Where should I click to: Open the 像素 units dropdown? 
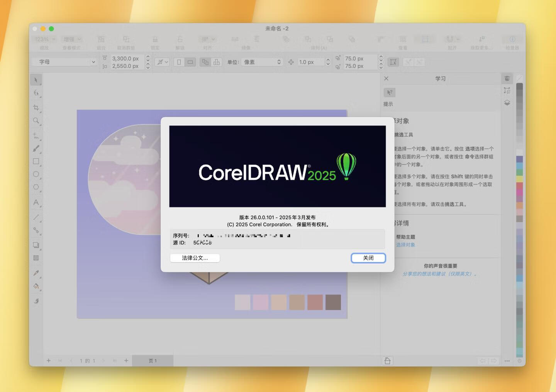pos(262,62)
